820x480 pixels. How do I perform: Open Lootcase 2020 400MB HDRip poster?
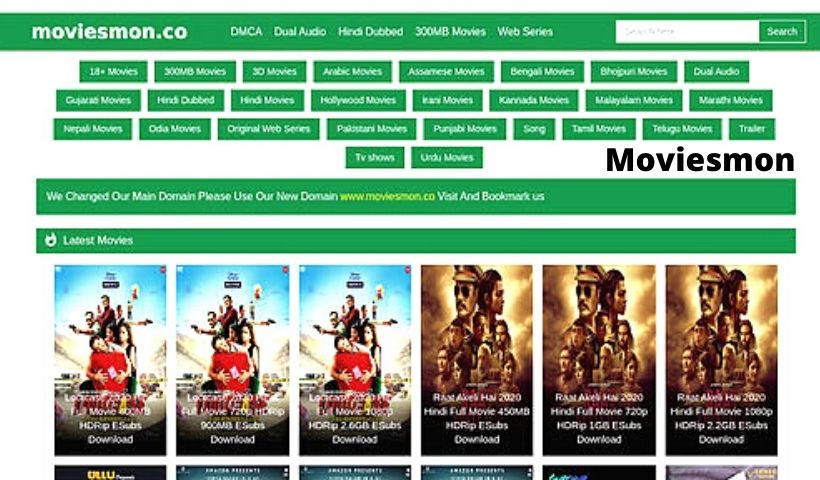pos(110,360)
